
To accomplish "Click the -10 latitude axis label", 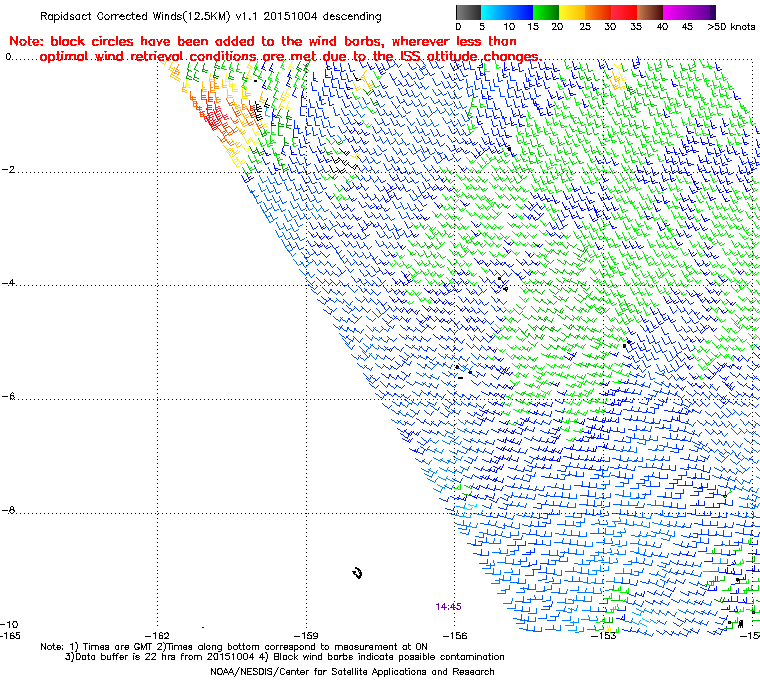I will (9, 624).
